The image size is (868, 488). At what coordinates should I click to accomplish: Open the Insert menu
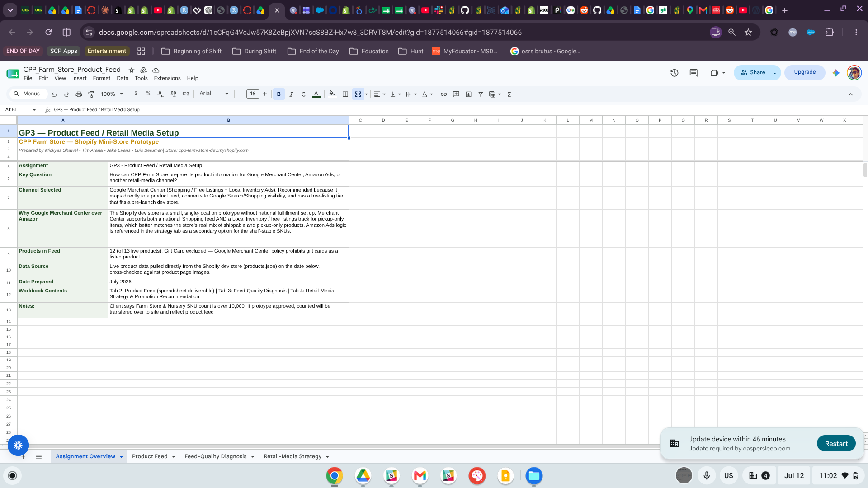79,78
